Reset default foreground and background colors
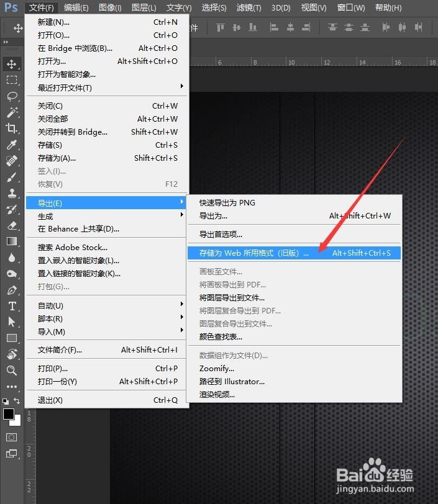This screenshot has height=504, width=438. [6, 401]
